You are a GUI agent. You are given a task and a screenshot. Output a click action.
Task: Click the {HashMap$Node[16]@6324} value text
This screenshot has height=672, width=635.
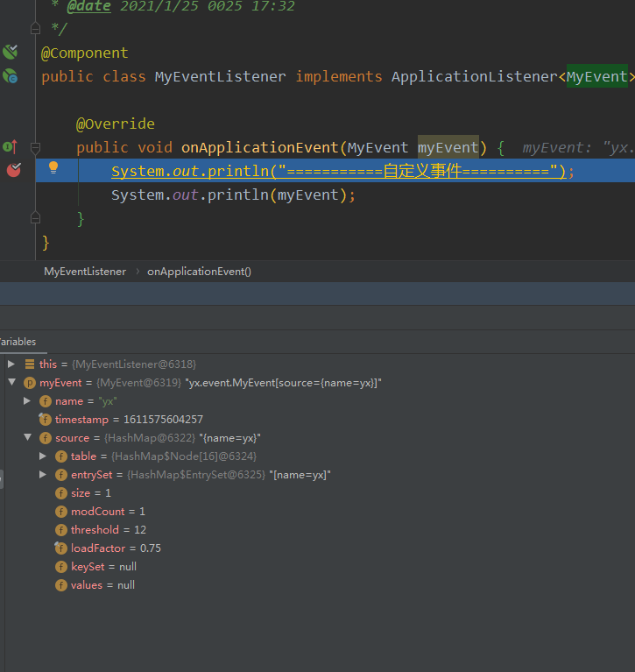(x=184, y=456)
